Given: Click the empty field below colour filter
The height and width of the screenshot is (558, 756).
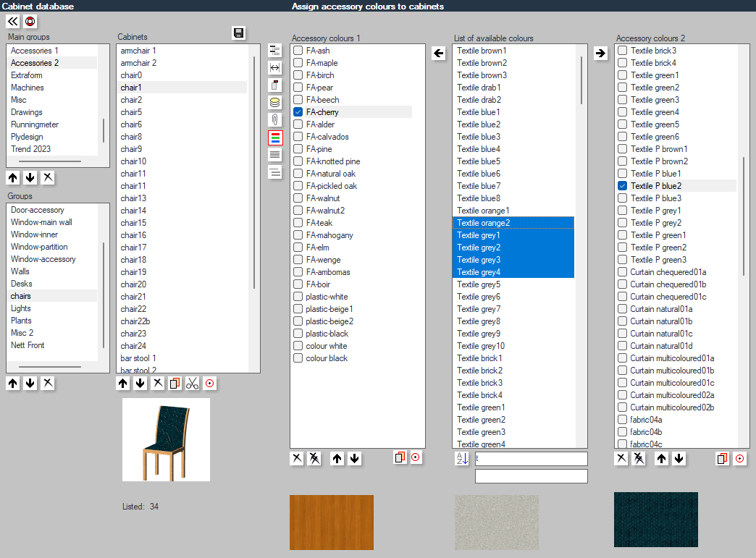Looking at the screenshot, I should pos(531,476).
